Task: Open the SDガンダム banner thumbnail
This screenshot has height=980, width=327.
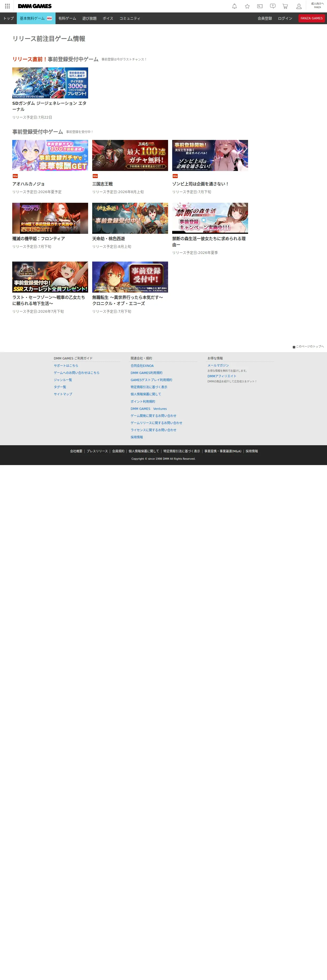Action: coord(50,83)
